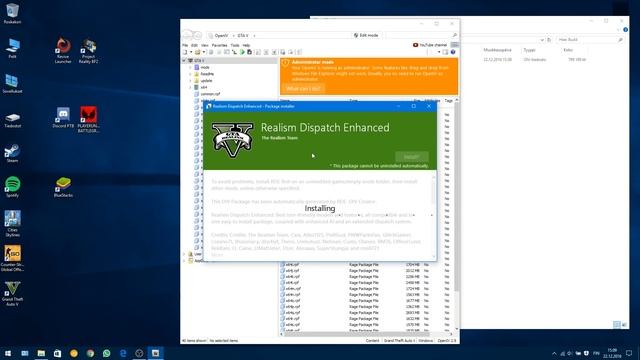This screenshot has width=640, height=360.
Task: Click the blue help icon in OpenIV toolbar
Action: [453, 52]
